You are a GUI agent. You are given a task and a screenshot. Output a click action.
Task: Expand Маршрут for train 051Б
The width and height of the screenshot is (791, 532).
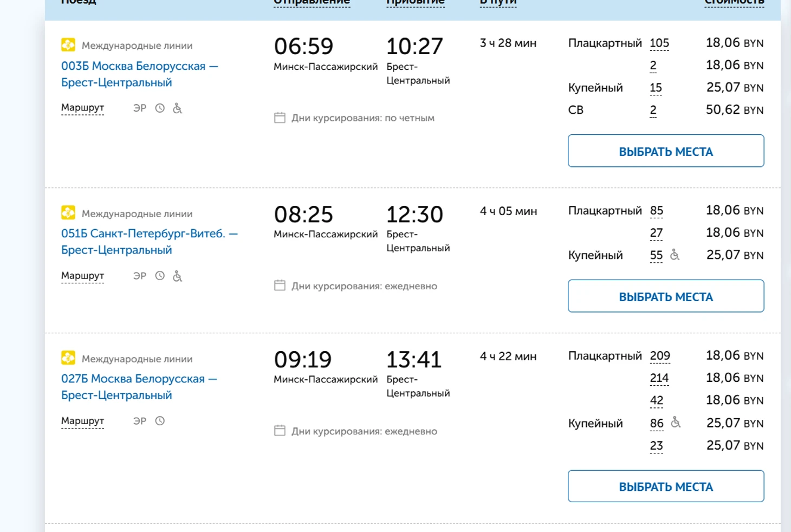(x=82, y=276)
